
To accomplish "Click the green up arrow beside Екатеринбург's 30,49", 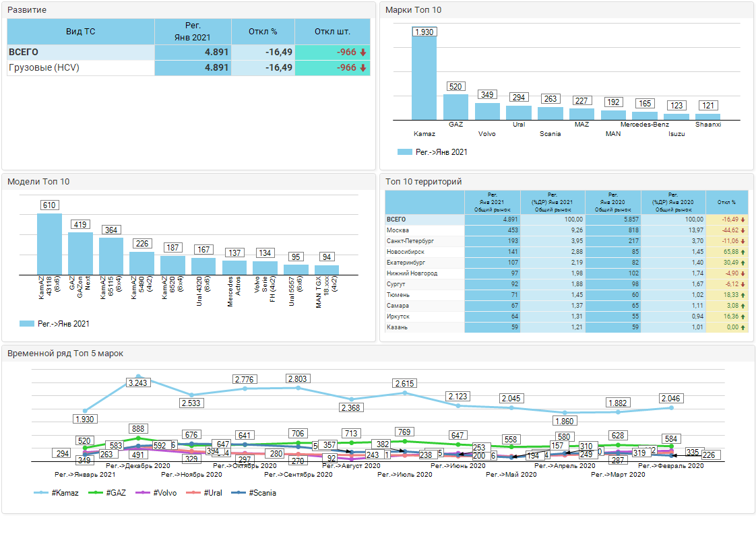I will coord(743,263).
